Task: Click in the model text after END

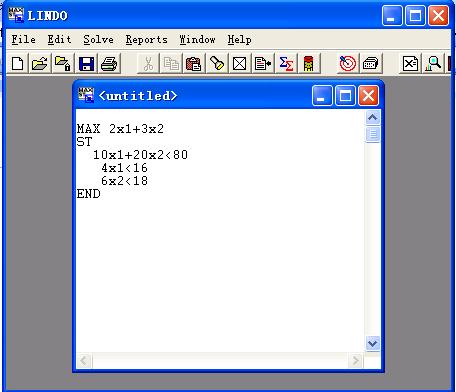Action: click(103, 194)
